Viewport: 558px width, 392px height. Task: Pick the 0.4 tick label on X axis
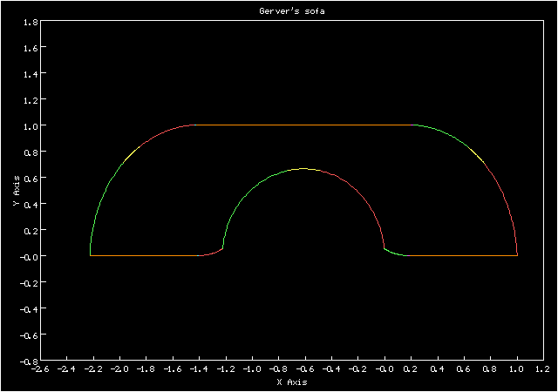[x=437, y=369]
